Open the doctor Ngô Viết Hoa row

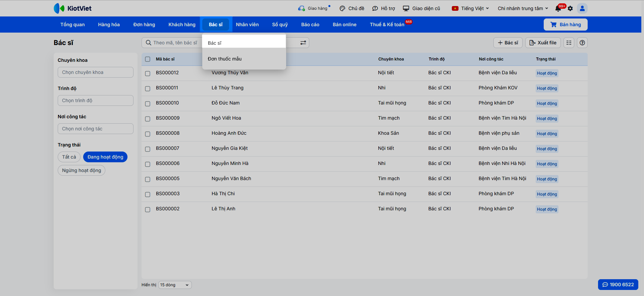click(x=365, y=118)
